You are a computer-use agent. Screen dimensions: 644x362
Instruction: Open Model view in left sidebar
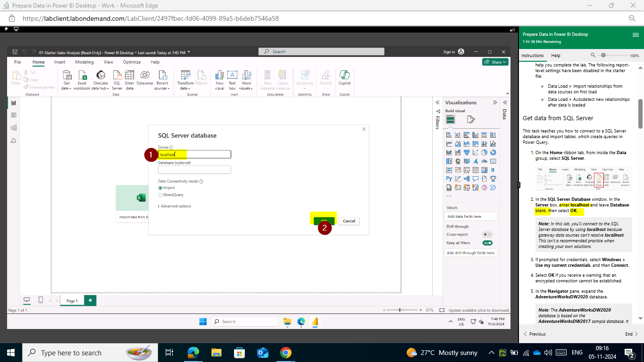(14, 128)
